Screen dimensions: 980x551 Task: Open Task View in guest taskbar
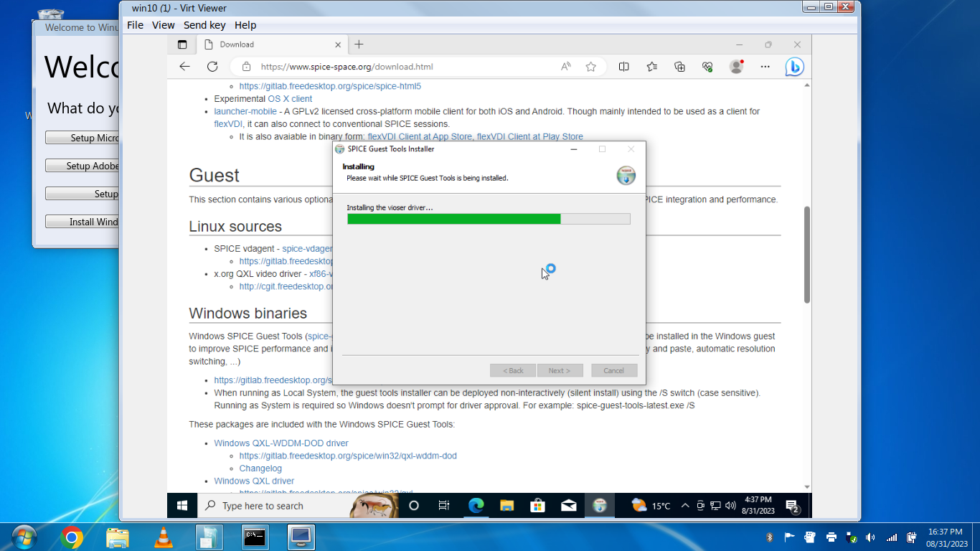tap(444, 506)
